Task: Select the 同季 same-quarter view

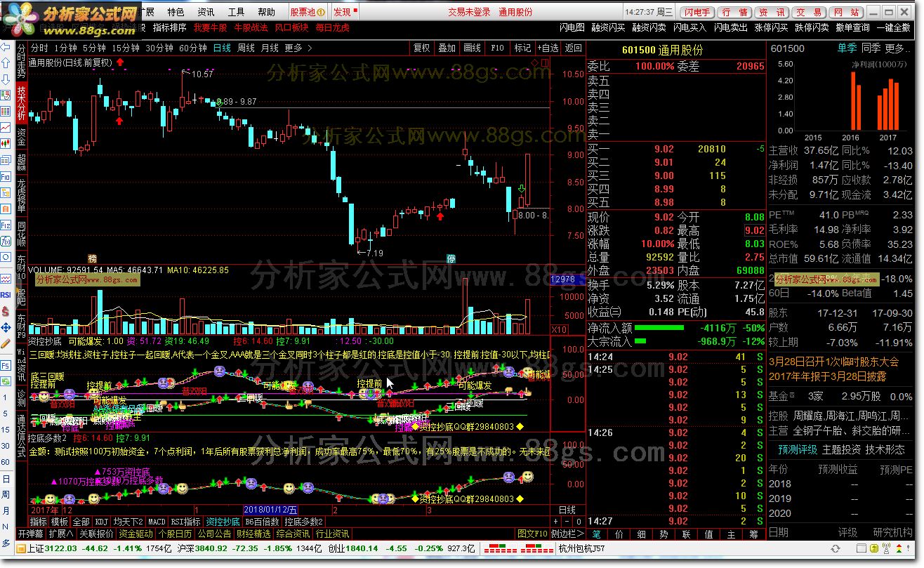Action: [x=871, y=48]
